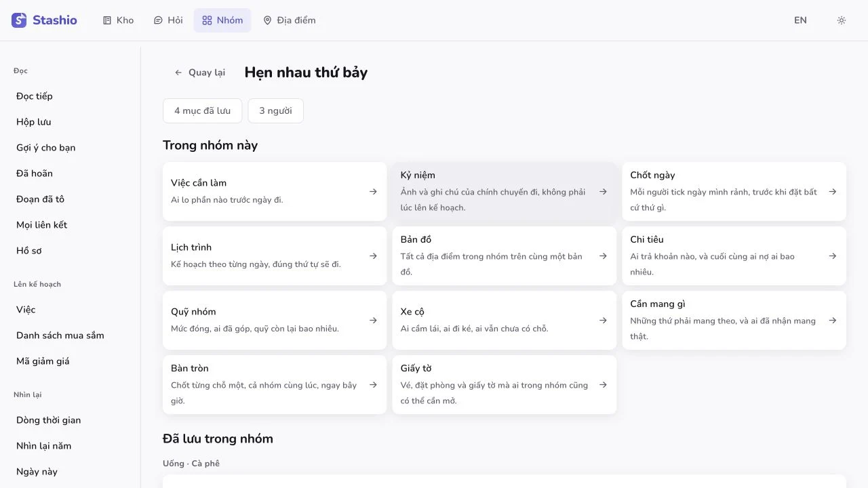Switch language to EN
Viewport: 868px width, 488px height.
pyautogui.click(x=801, y=20)
